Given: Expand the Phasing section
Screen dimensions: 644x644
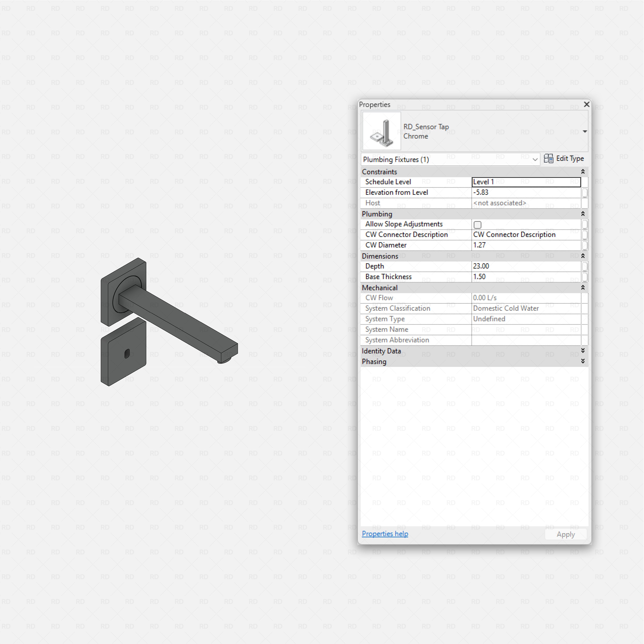Looking at the screenshot, I should pos(583,361).
